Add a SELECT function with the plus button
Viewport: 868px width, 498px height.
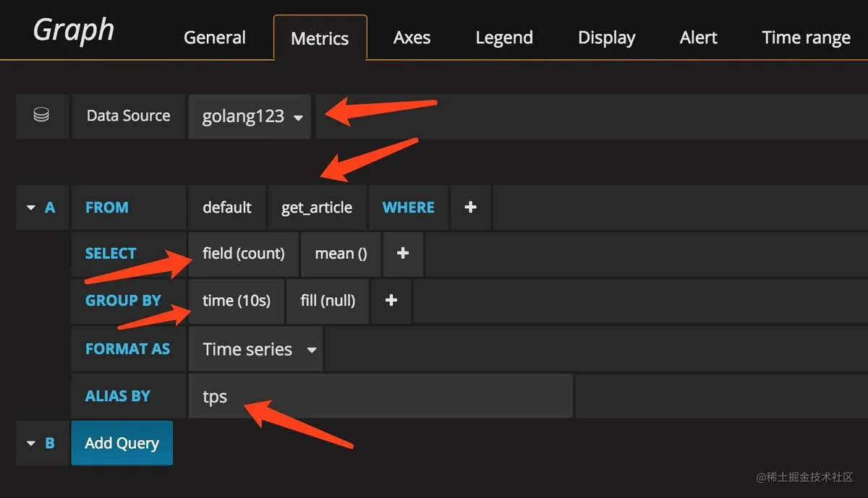click(403, 254)
